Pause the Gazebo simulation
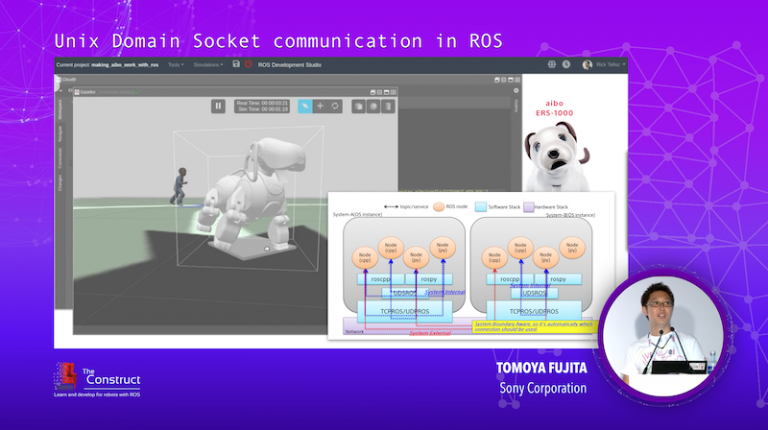Image resolution: width=768 pixels, height=430 pixels. coord(218,105)
